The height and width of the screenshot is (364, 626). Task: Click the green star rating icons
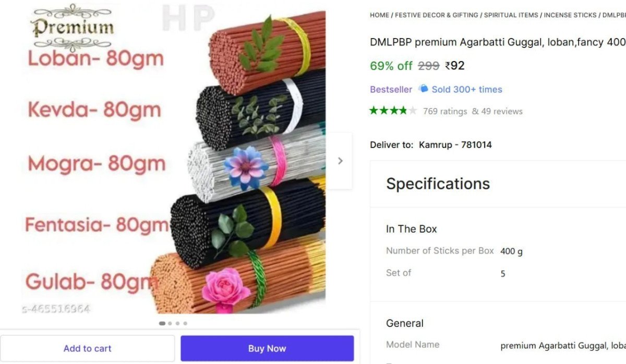[x=393, y=111]
